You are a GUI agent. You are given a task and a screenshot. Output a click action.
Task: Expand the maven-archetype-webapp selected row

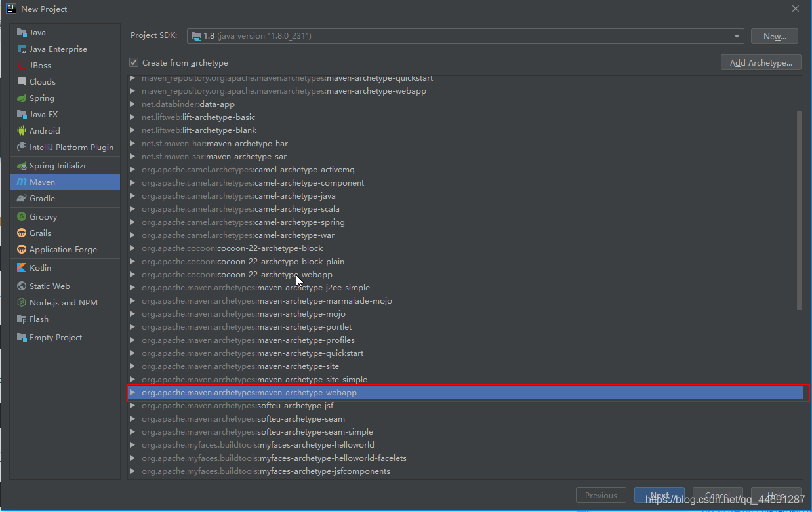pos(132,393)
